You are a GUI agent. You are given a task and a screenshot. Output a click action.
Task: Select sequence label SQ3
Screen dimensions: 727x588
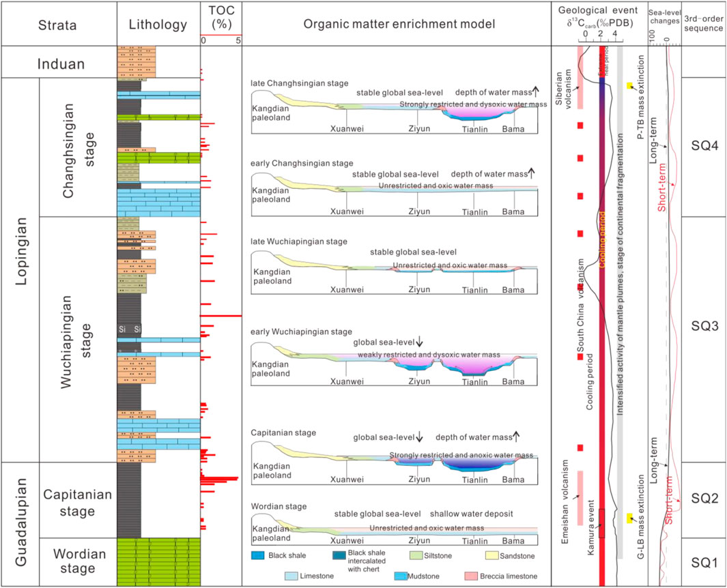[704, 326]
